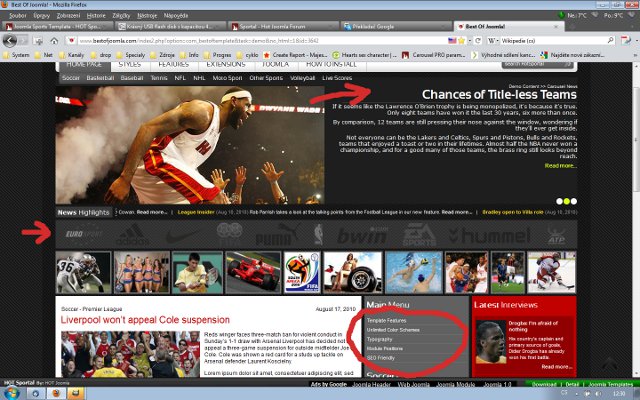This screenshot has width=640, height=400.
Task: Open the bookmarks toolbar overflow chevron
Action: click(x=636, y=55)
